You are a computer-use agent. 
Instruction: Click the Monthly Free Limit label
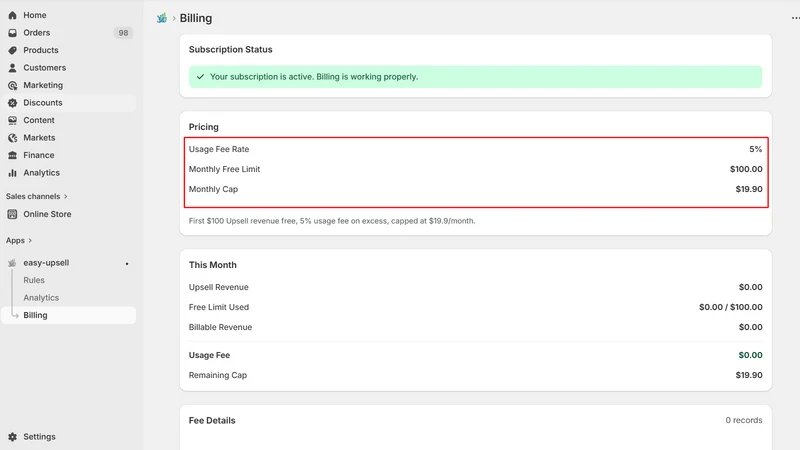pyautogui.click(x=224, y=169)
